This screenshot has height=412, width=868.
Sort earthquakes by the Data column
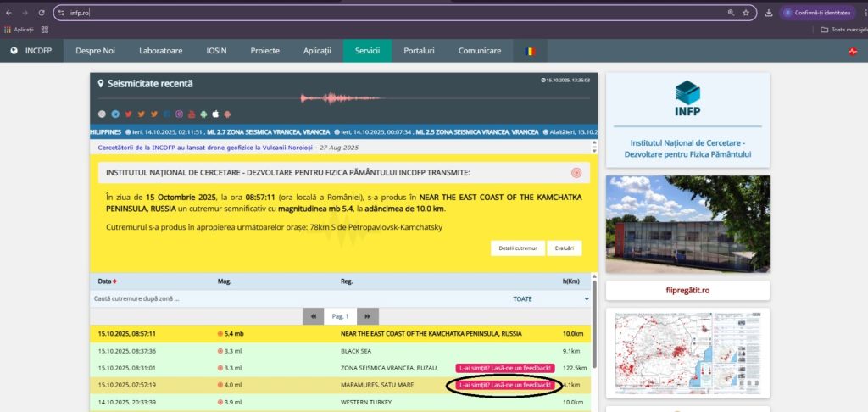pyautogui.click(x=108, y=281)
